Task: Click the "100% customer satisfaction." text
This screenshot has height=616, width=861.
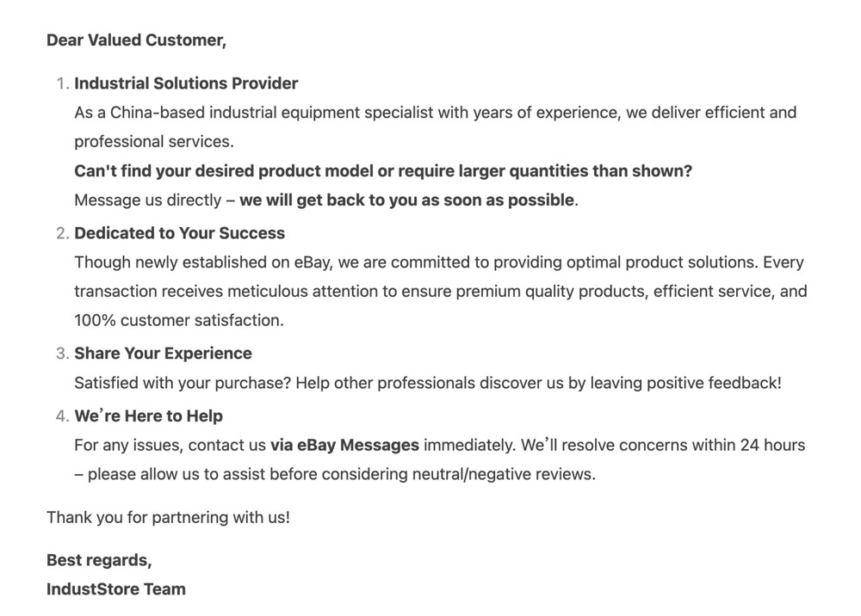Action: point(178,320)
